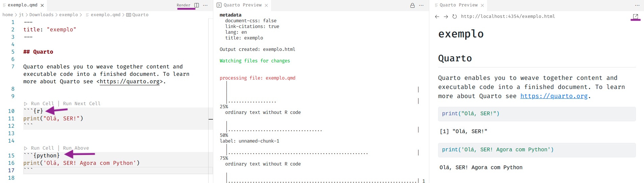Click line number 10 in gutter
This screenshot has width=644, height=183.
(x=11, y=111)
